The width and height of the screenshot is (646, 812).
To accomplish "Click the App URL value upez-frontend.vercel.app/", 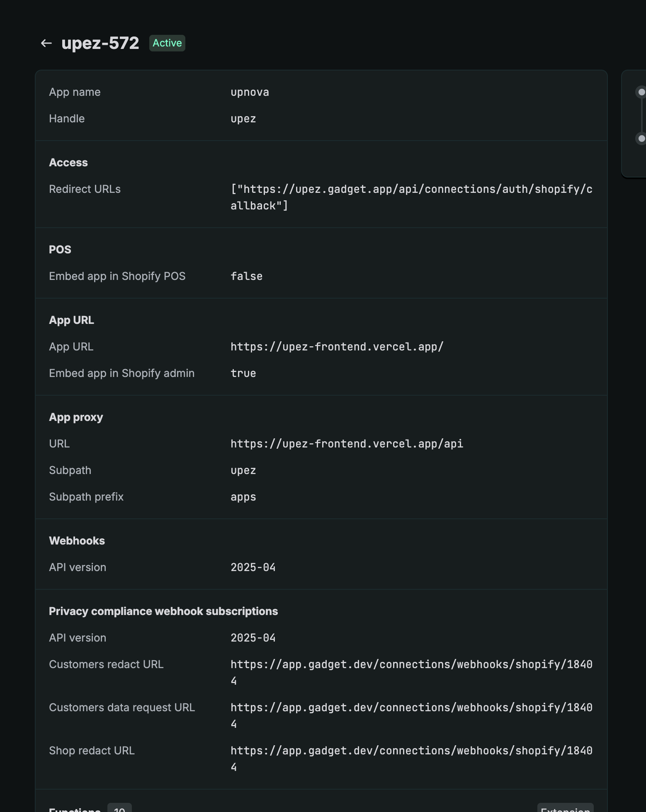I will (x=337, y=347).
